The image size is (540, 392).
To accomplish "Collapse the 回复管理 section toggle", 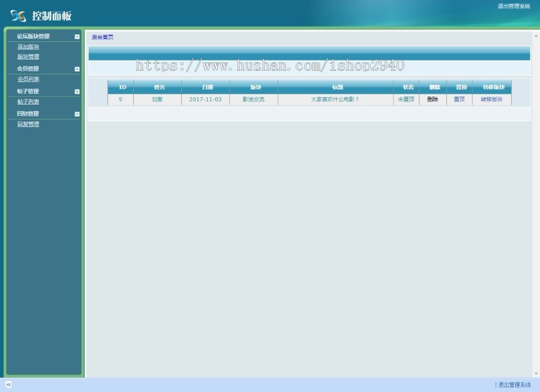I will (77, 113).
